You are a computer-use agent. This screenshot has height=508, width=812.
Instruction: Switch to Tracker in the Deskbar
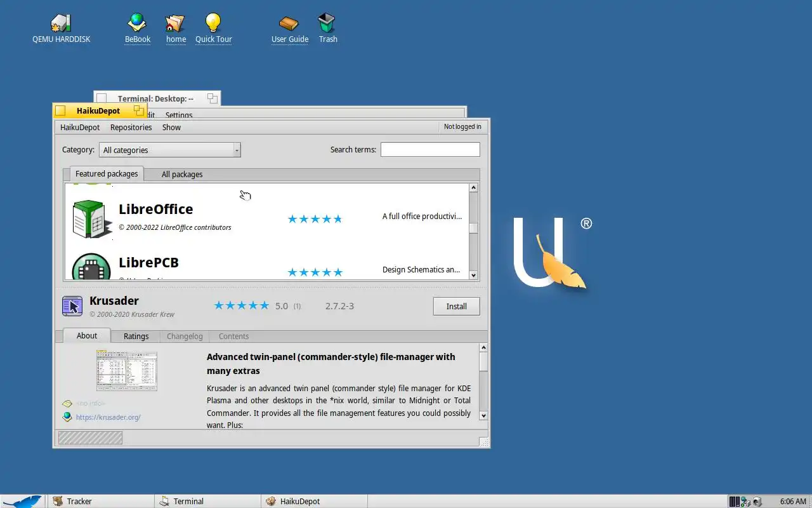[x=101, y=501]
